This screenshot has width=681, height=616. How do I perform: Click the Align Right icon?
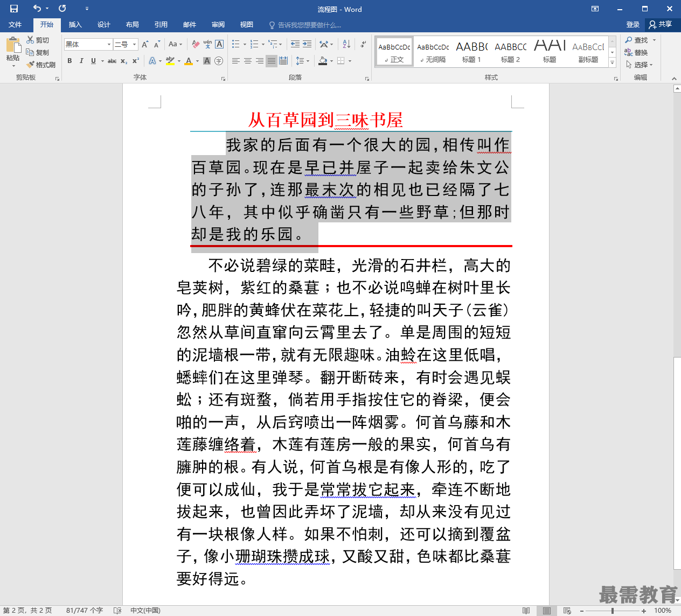tap(260, 61)
